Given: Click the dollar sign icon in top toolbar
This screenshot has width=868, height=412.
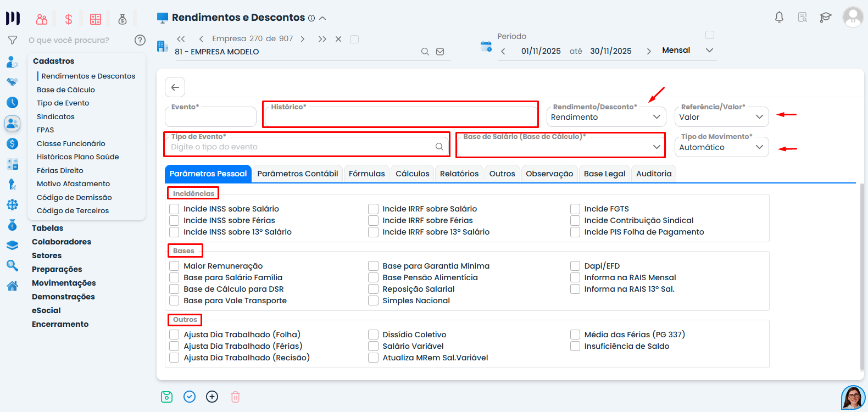Looking at the screenshot, I should click(69, 19).
